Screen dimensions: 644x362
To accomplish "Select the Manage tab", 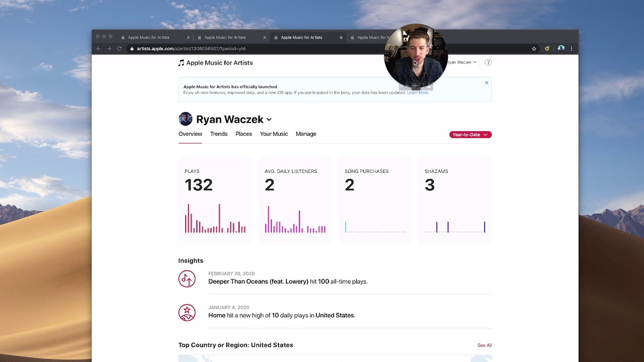I will 306,134.
